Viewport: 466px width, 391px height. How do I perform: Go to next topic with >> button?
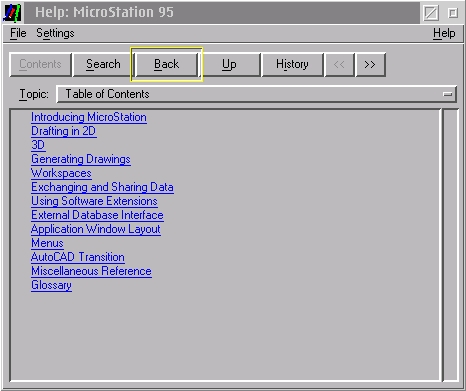click(x=370, y=64)
